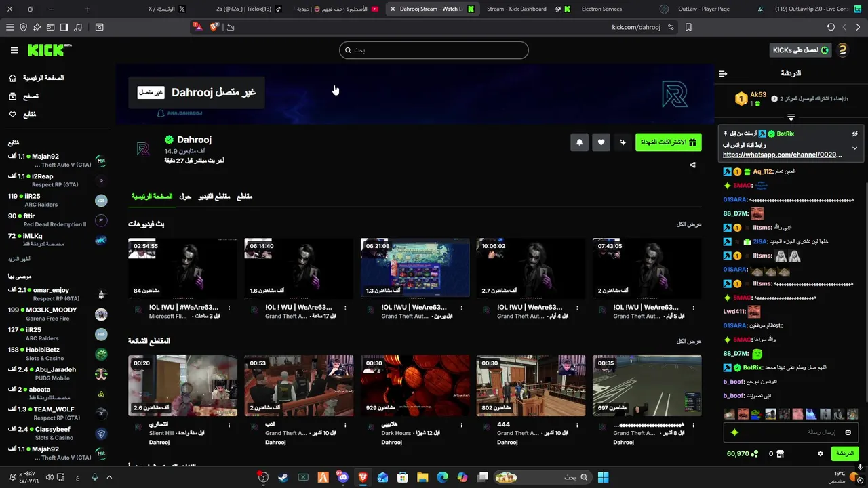Open options menu of '444' clip
This screenshot has width=868, height=488.
(x=577, y=426)
